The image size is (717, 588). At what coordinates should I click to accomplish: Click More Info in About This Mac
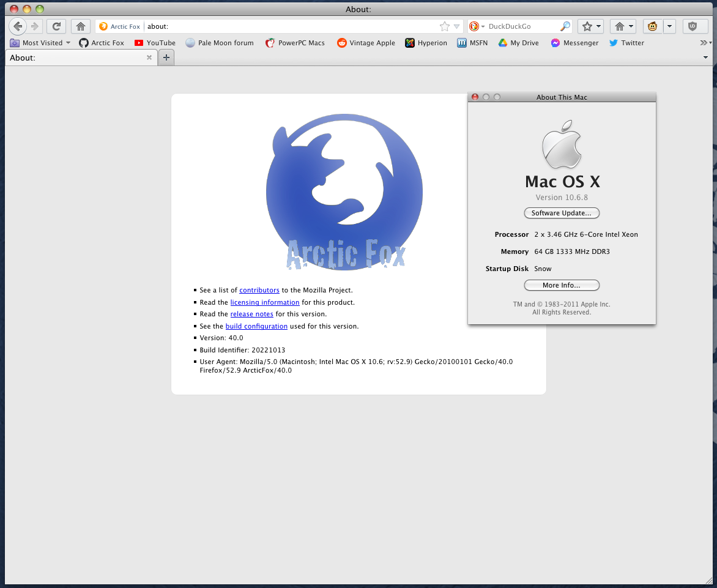562,285
